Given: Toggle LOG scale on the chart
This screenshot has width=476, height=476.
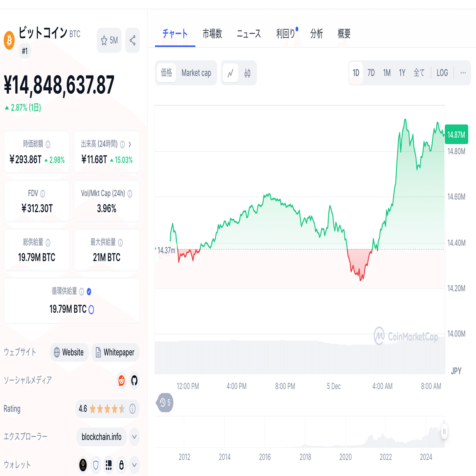Looking at the screenshot, I should pos(442,73).
